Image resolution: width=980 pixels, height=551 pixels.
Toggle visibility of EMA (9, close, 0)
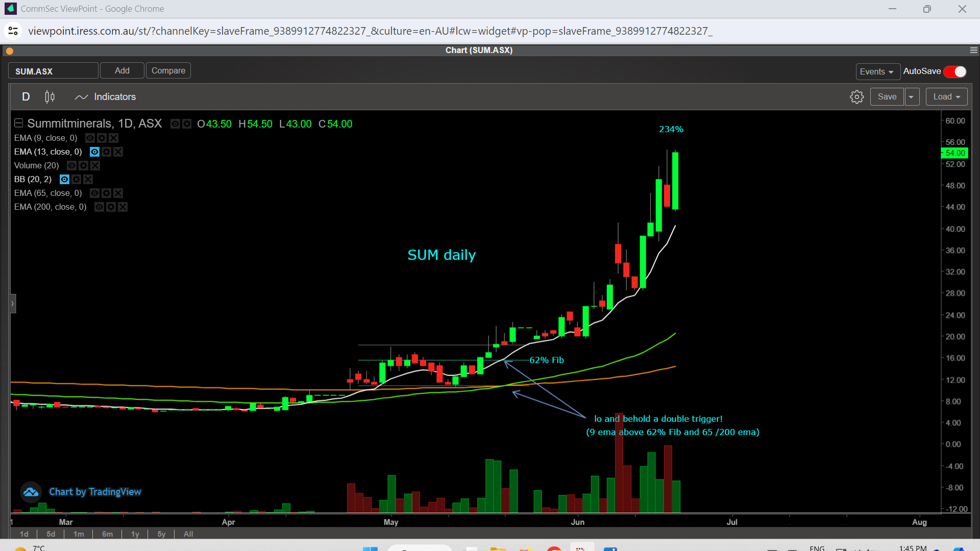90,138
